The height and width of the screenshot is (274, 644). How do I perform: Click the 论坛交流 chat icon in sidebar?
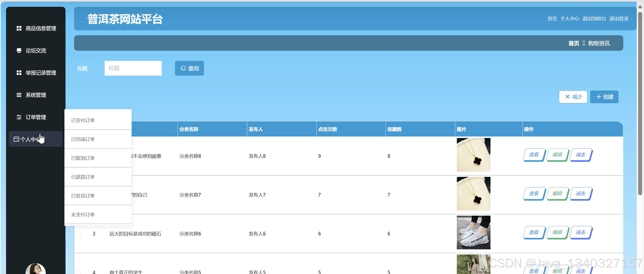pyautogui.click(x=19, y=50)
